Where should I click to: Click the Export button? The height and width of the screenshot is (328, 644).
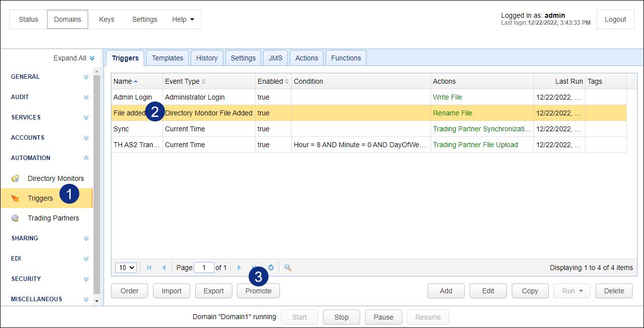[214, 291]
